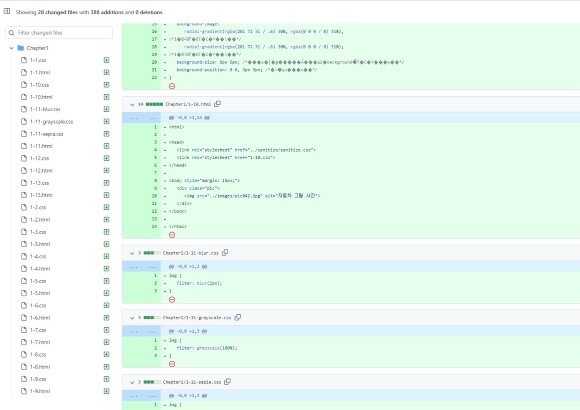Open the Chapter1/1-11-blur.css header link

(191, 253)
